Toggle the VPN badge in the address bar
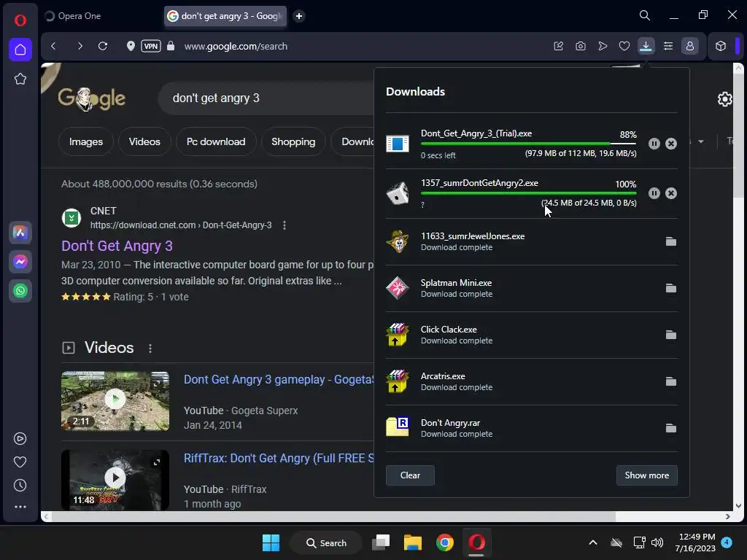The image size is (747, 560). coord(150,46)
